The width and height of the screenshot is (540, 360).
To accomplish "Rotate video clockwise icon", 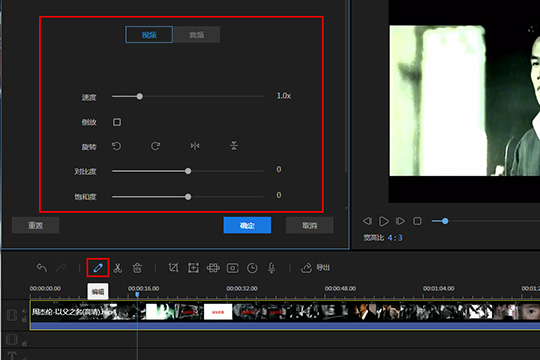I will [x=155, y=146].
